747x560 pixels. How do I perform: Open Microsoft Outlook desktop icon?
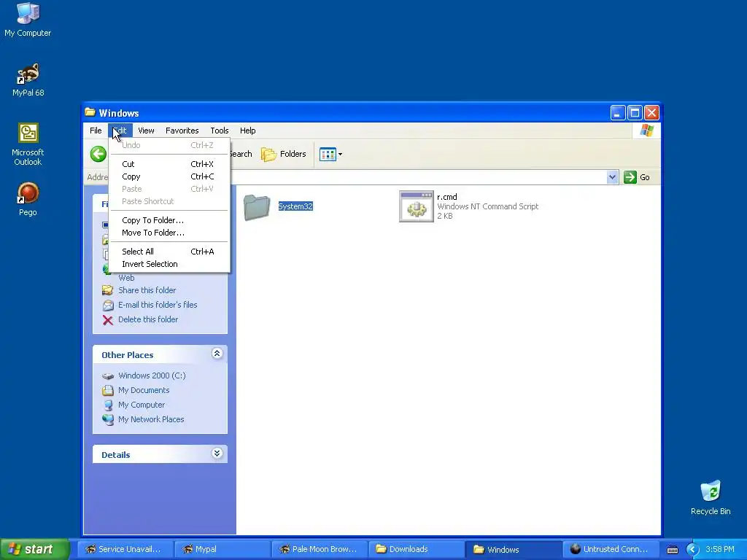click(x=28, y=144)
